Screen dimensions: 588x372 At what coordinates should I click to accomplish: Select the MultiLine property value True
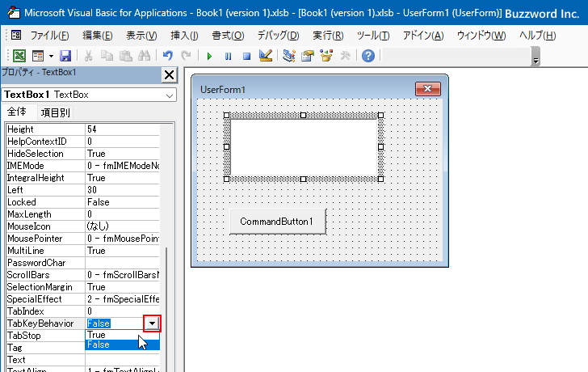[122, 251]
